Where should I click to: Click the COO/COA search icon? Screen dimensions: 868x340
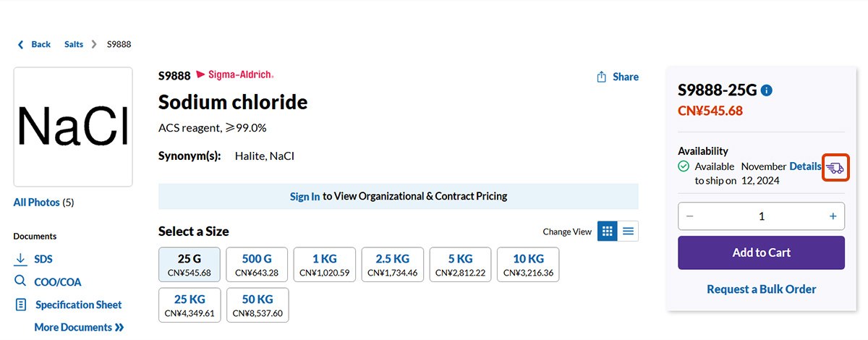[20, 281]
